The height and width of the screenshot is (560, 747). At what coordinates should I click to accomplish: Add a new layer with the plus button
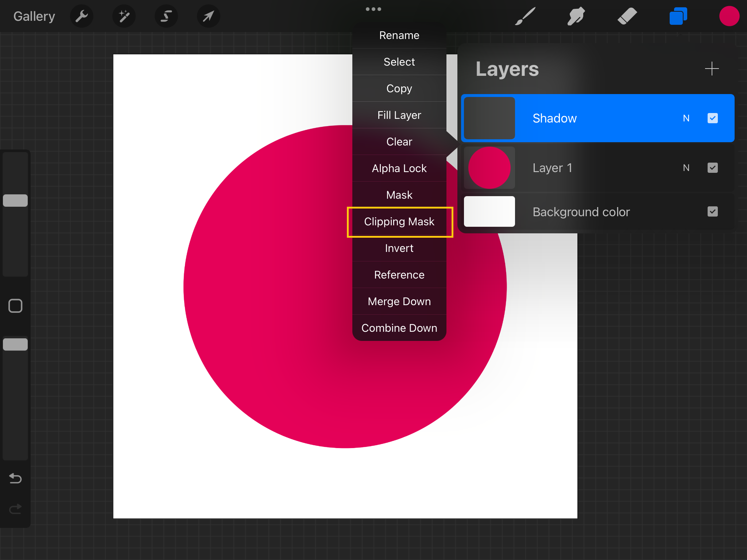click(712, 69)
